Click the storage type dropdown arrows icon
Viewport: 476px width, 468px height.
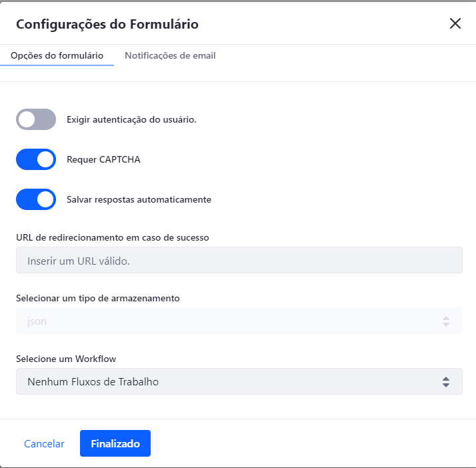[445, 321]
